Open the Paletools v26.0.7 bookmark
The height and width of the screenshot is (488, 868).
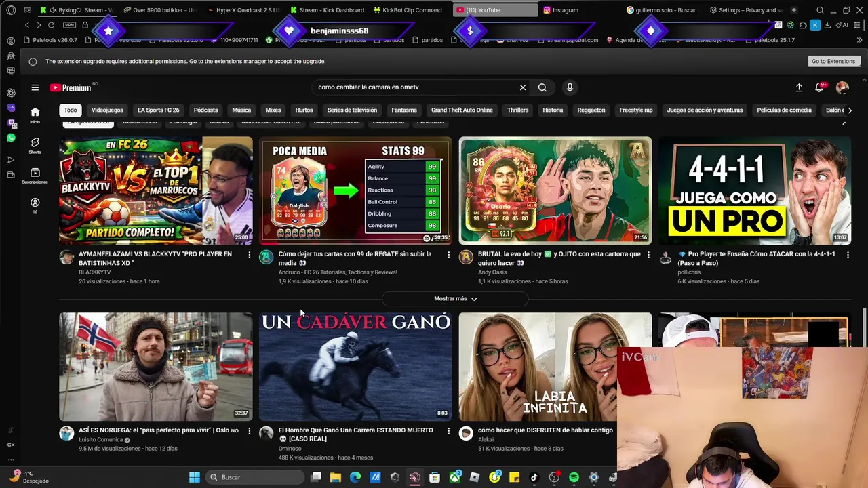point(51,40)
